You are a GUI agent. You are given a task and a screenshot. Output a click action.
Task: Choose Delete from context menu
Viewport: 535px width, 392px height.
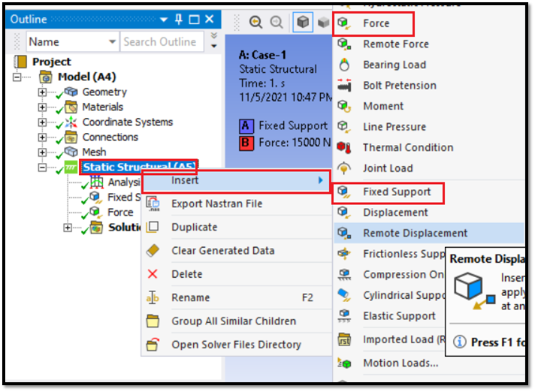[x=236, y=274]
